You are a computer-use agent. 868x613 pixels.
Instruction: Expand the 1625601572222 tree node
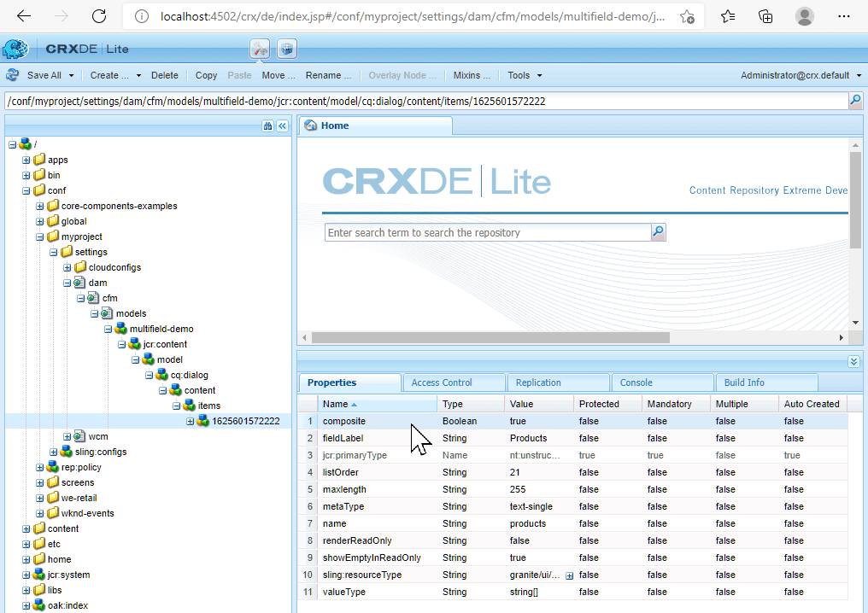190,422
